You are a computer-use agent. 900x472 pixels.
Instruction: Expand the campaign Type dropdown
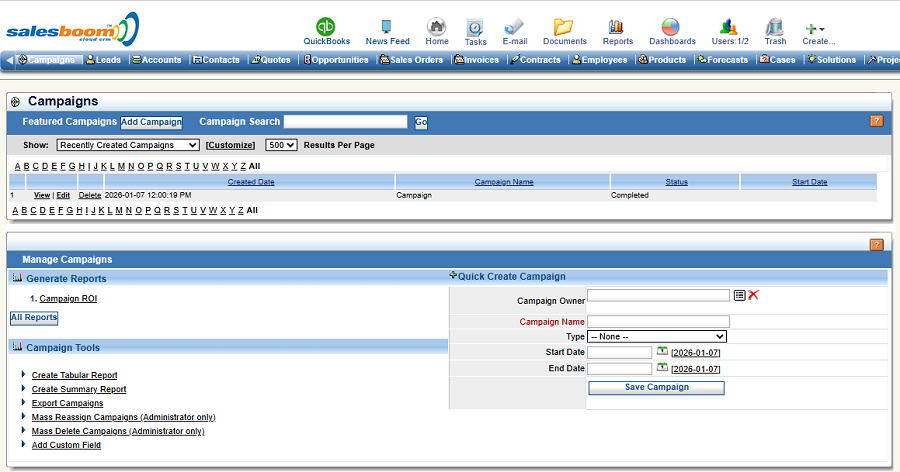coord(657,337)
